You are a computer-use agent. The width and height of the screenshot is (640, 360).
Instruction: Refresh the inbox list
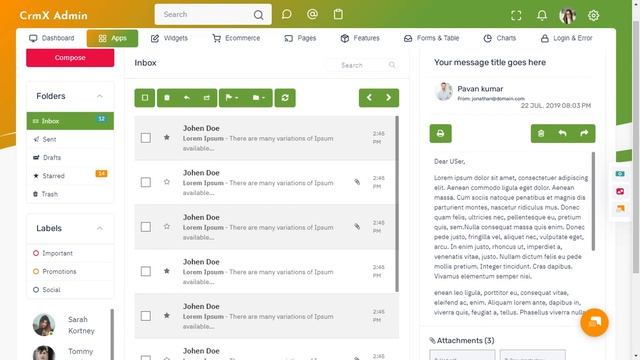tap(285, 98)
